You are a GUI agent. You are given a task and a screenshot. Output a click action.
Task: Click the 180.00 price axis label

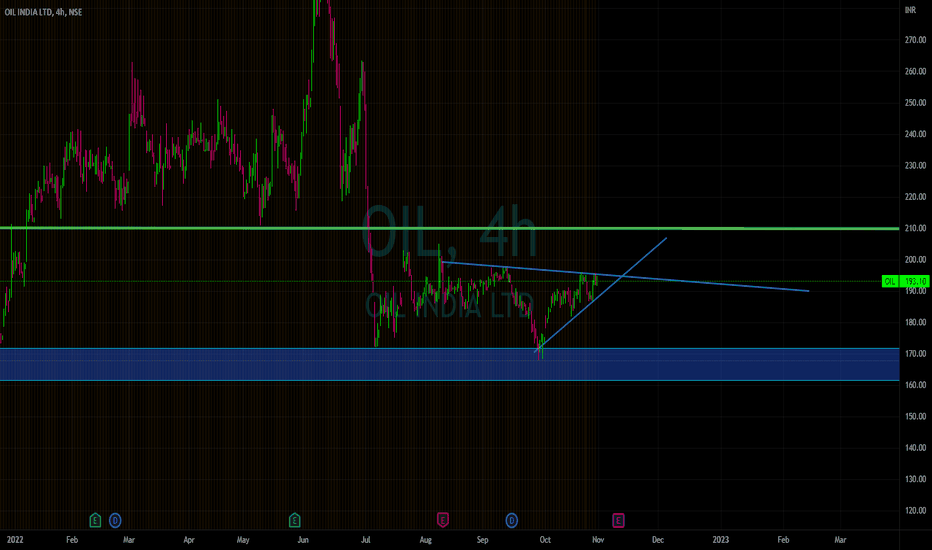click(915, 322)
